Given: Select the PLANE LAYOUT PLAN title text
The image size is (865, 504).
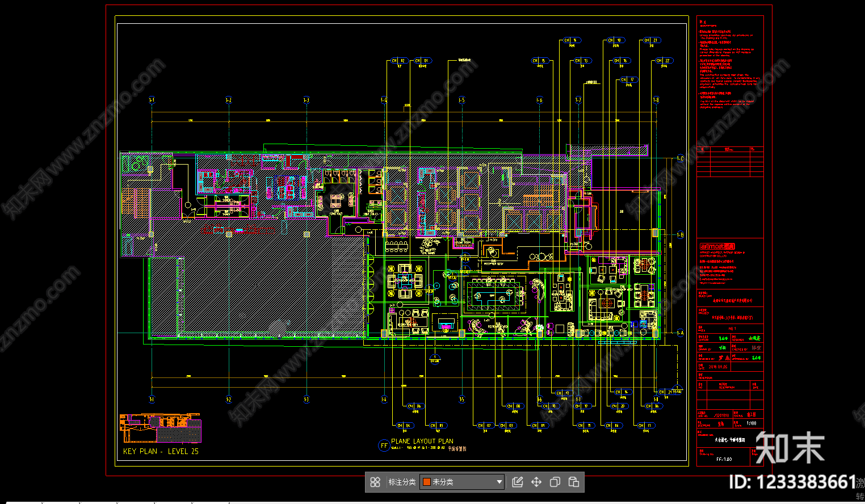Looking at the screenshot, I should [x=422, y=441].
